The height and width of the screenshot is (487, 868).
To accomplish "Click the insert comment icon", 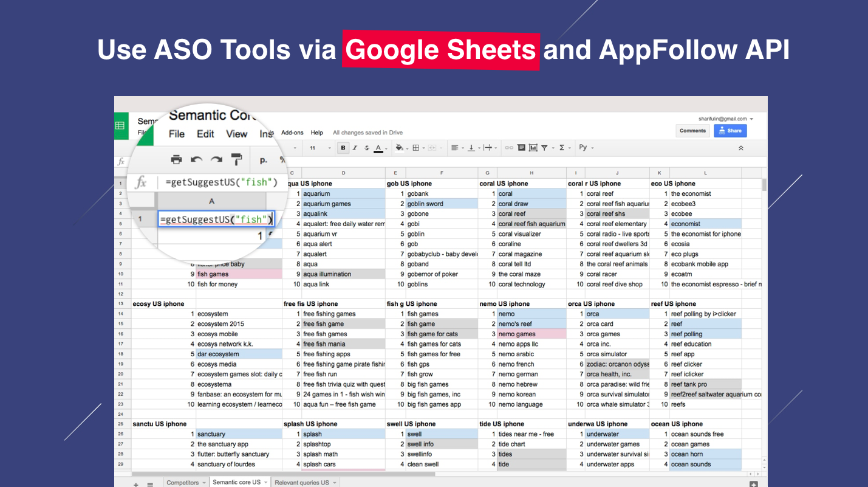I will click(522, 147).
